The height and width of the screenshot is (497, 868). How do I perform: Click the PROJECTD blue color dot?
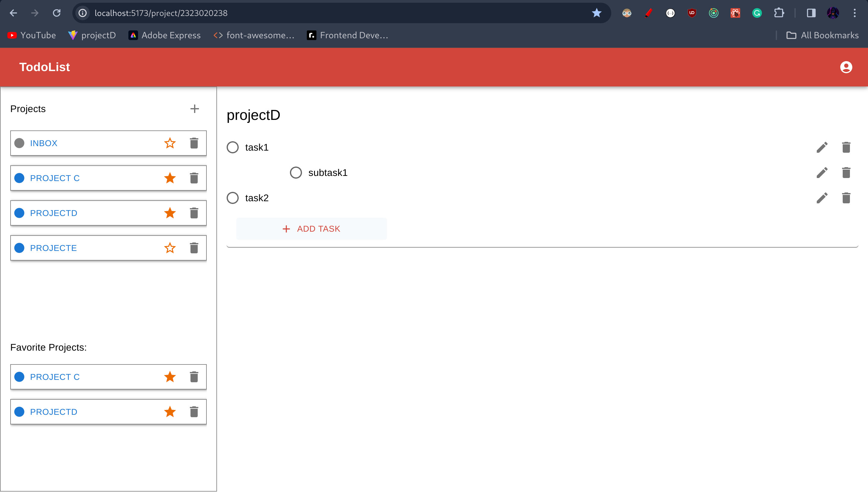[20, 213]
